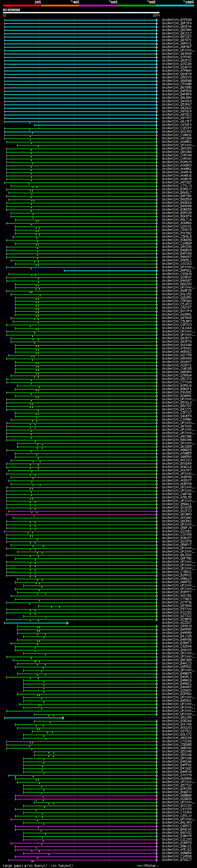Select label UniRef100_C7Z2K6
This screenshot has height=868, width=197.
tap(176, 741)
